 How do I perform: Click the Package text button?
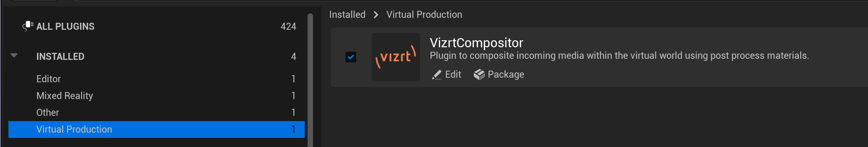click(x=506, y=75)
